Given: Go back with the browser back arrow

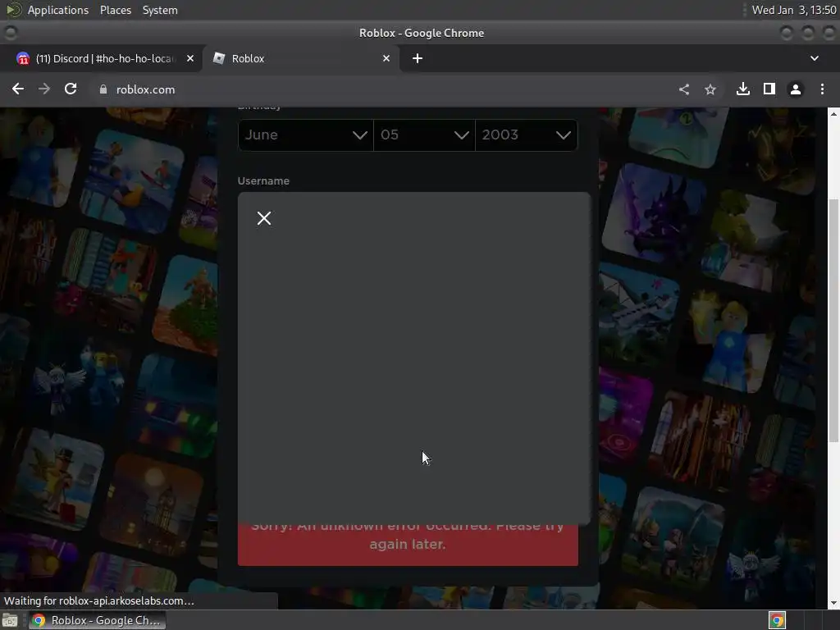Looking at the screenshot, I should pyautogui.click(x=18, y=89).
